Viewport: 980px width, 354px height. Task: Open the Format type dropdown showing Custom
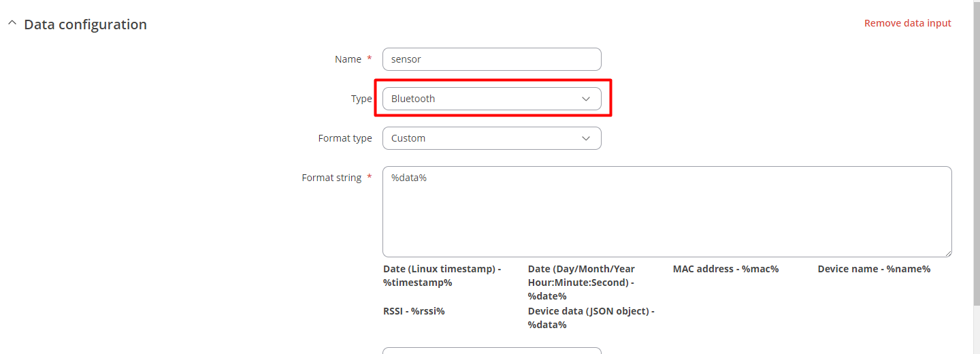(492, 138)
